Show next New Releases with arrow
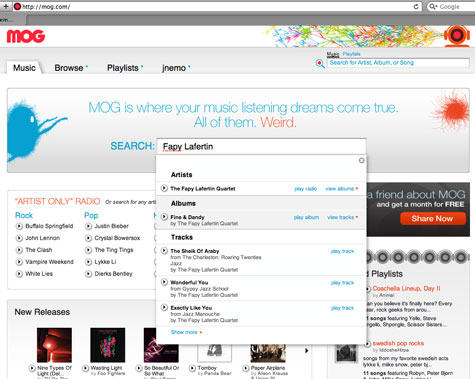This screenshot has width=475, height=379. click(306, 351)
